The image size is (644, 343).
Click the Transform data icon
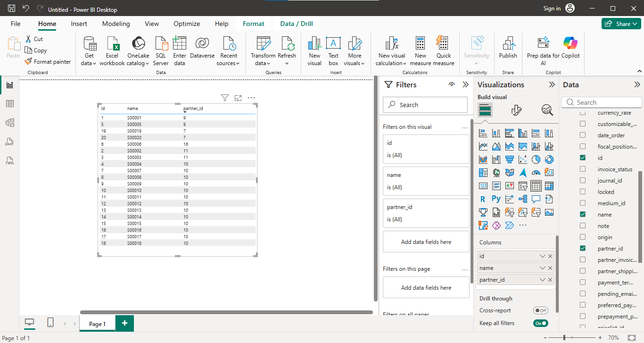coord(263,44)
